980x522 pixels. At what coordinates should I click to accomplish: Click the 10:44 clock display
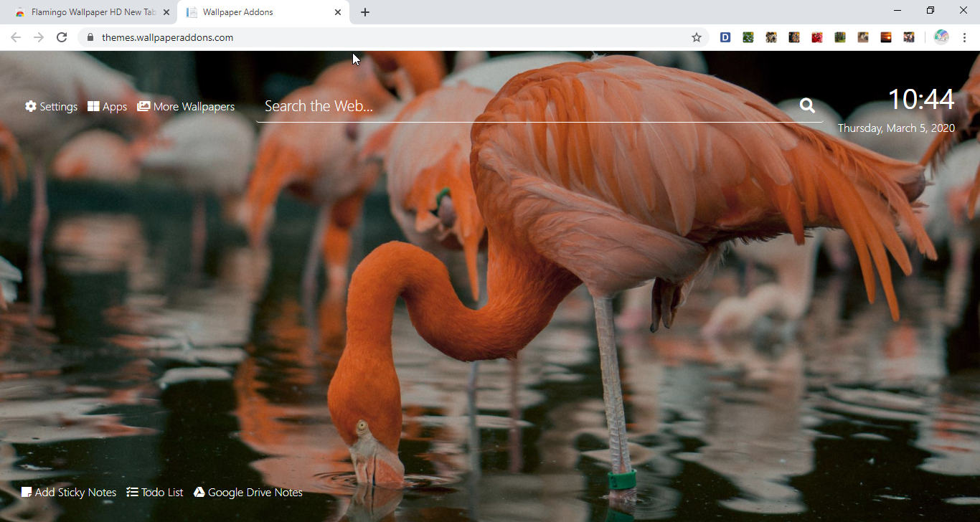(x=921, y=99)
